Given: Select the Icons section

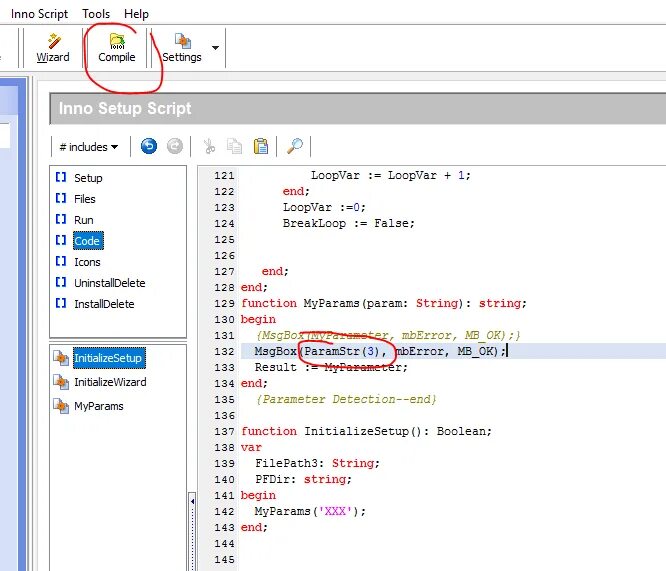Looking at the screenshot, I should click(87, 262).
